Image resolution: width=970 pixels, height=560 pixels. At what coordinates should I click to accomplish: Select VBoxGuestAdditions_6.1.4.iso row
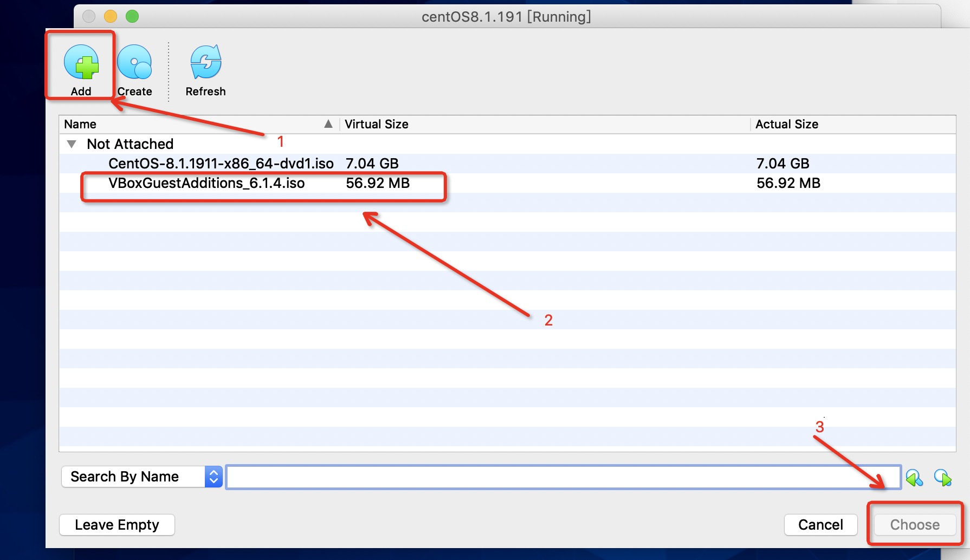(x=507, y=183)
